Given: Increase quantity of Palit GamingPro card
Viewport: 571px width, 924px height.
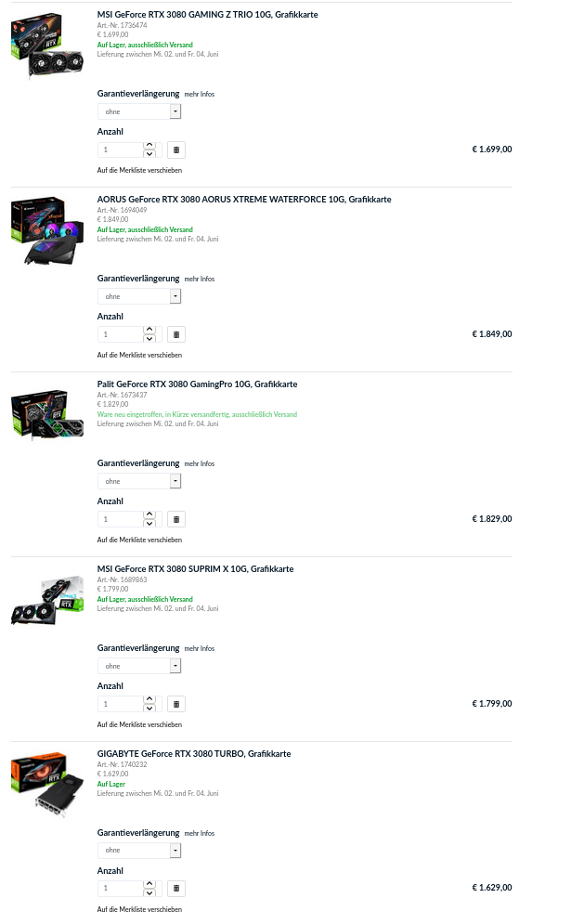Looking at the screenshot, I should click(x=149, y=515).
